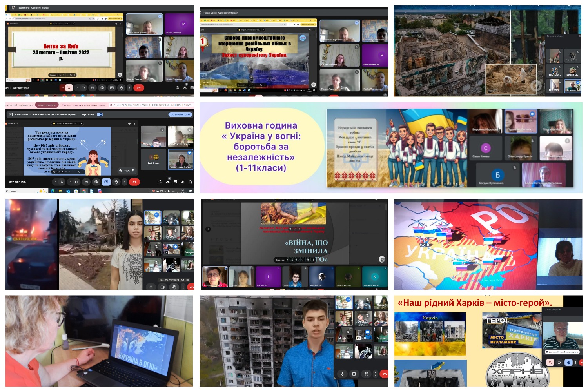Screen dimensions: 588x392
Task: Leave the xdq-zgnn-msx call
Action: 139,88
